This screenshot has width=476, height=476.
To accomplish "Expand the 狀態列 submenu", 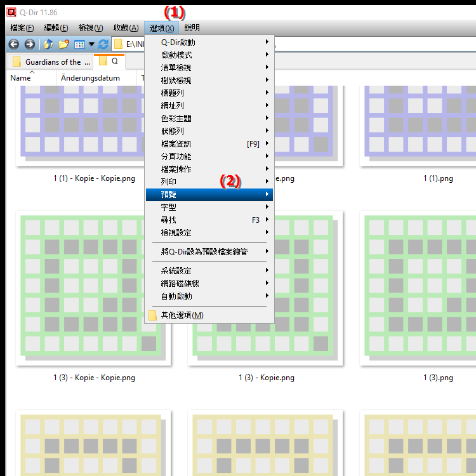I will (x=209, y=131).
